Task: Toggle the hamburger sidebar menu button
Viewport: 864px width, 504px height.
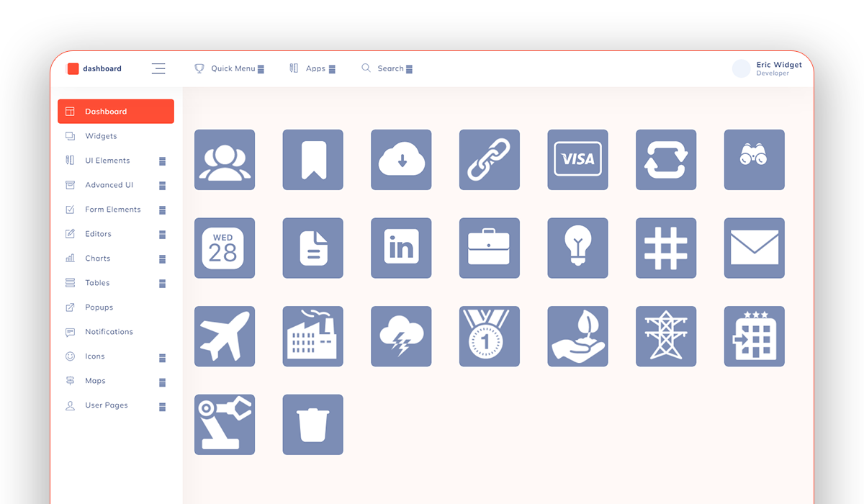Action: click(158, 68)
